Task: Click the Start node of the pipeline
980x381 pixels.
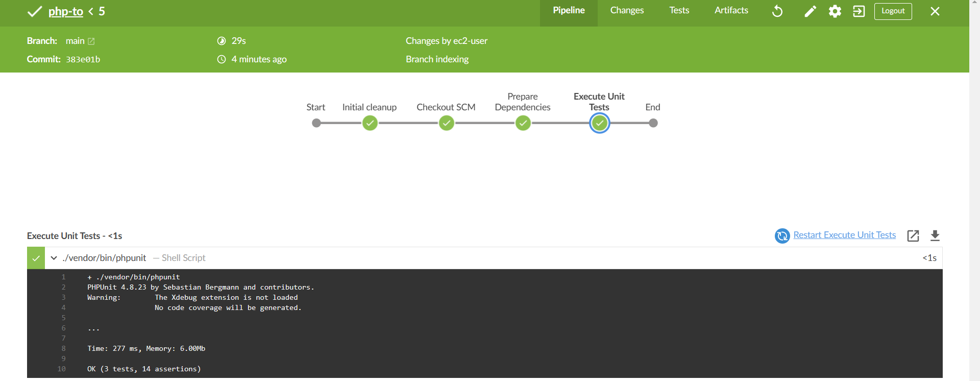Action: pos(316,123)
